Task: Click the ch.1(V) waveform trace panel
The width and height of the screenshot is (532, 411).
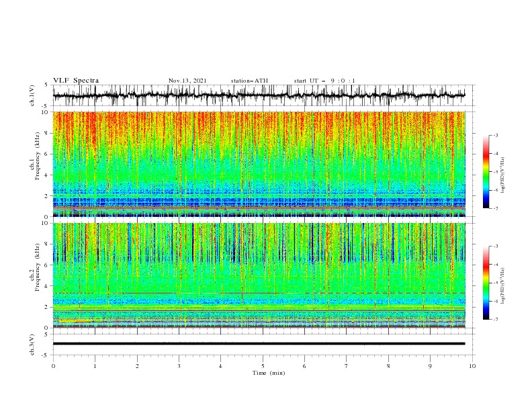Action: pos(264,95)
